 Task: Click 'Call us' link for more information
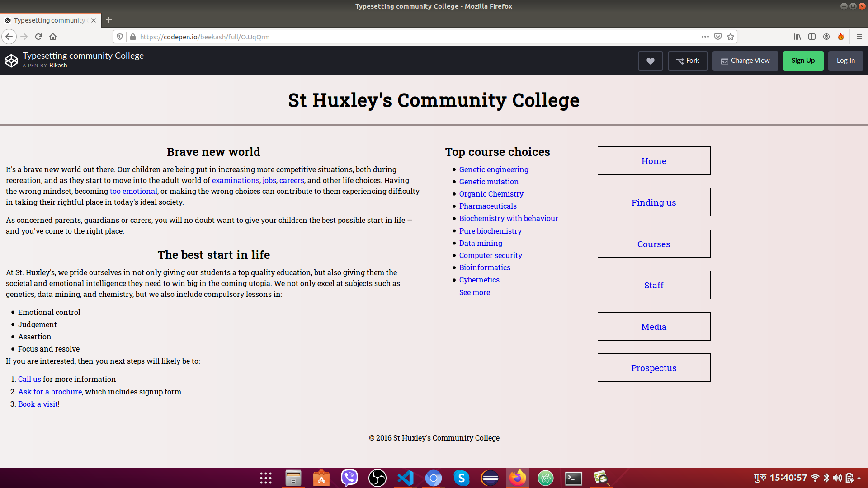click(28, 378)
